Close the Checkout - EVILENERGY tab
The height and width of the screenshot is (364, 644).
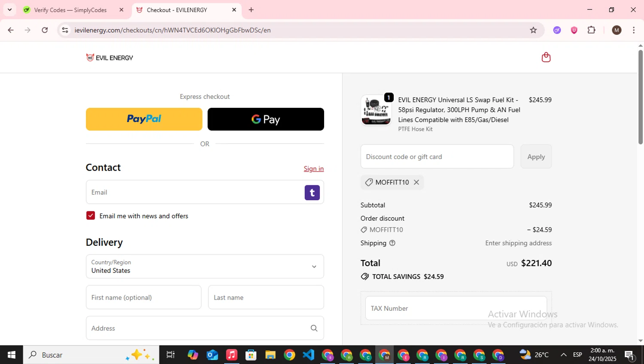234,10
